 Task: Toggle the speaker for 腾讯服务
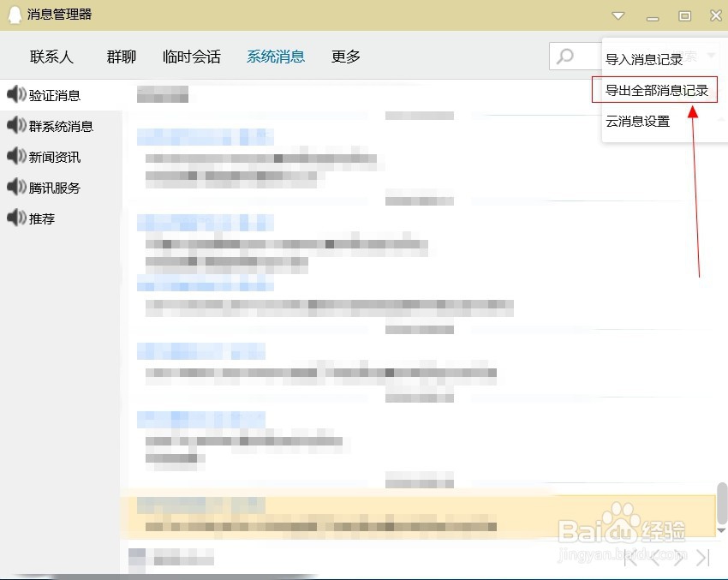(x=15, y=188)
